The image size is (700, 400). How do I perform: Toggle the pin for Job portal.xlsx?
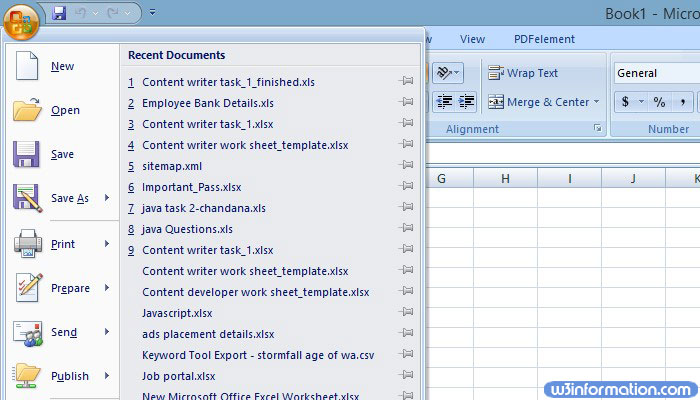point(406,375)
